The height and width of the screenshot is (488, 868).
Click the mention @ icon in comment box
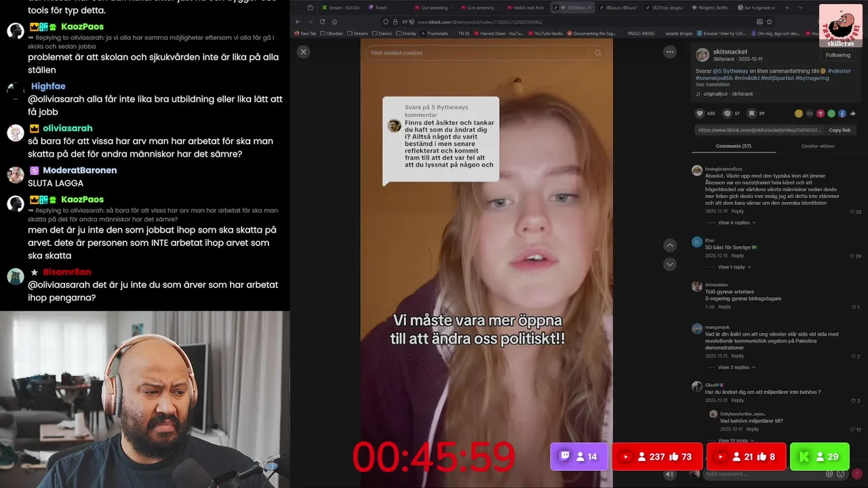coord(829,474)
